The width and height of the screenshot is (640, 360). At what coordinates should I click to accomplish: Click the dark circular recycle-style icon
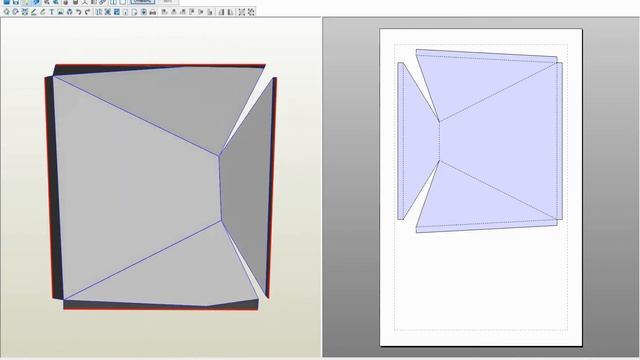point(69,12)
